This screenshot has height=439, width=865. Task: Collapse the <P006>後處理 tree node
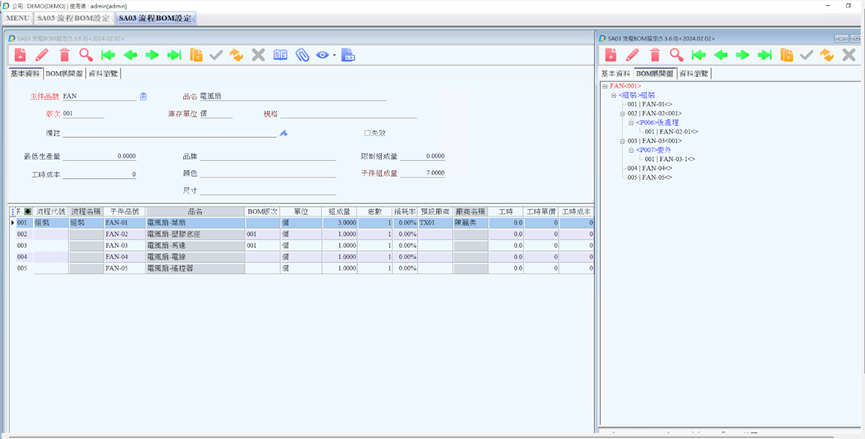click(x=631, y=122)
